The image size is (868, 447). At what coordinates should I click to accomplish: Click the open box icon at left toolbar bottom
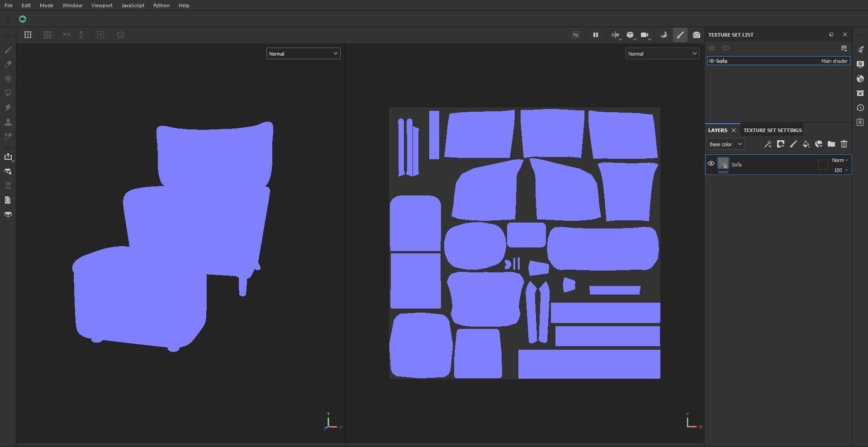click(x=8, y=214)
